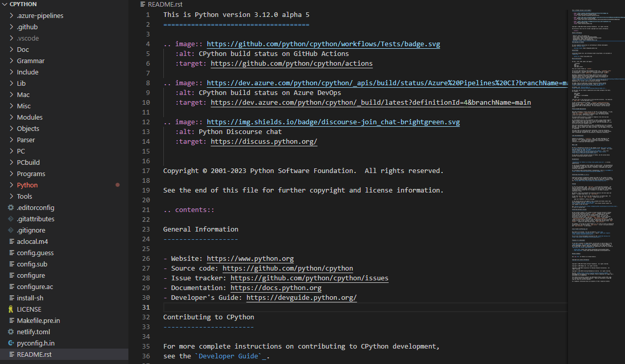625x364 pixels.
Task: Click the gear icon beside .editorconfig
Action: (11, 207)
